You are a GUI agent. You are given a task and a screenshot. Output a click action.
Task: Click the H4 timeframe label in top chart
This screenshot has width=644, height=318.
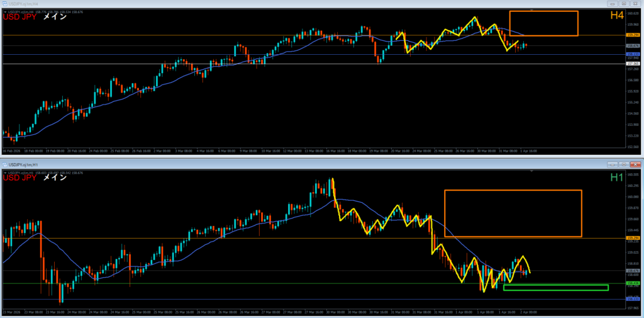point(617,16)
